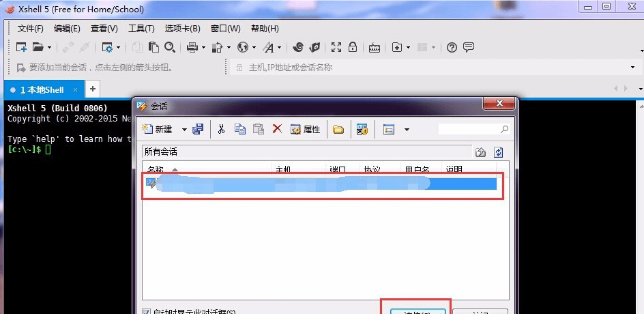Click the 主机 column header

[x=299, y=169]
